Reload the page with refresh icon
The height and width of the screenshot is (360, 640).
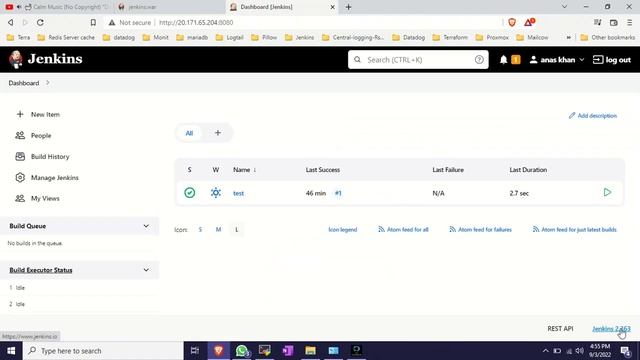40,22
